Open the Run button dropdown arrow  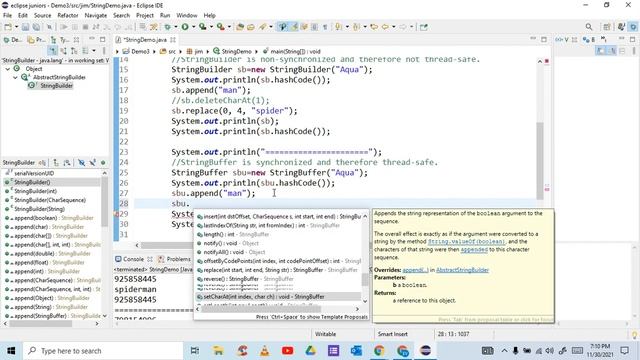(193, 27)
